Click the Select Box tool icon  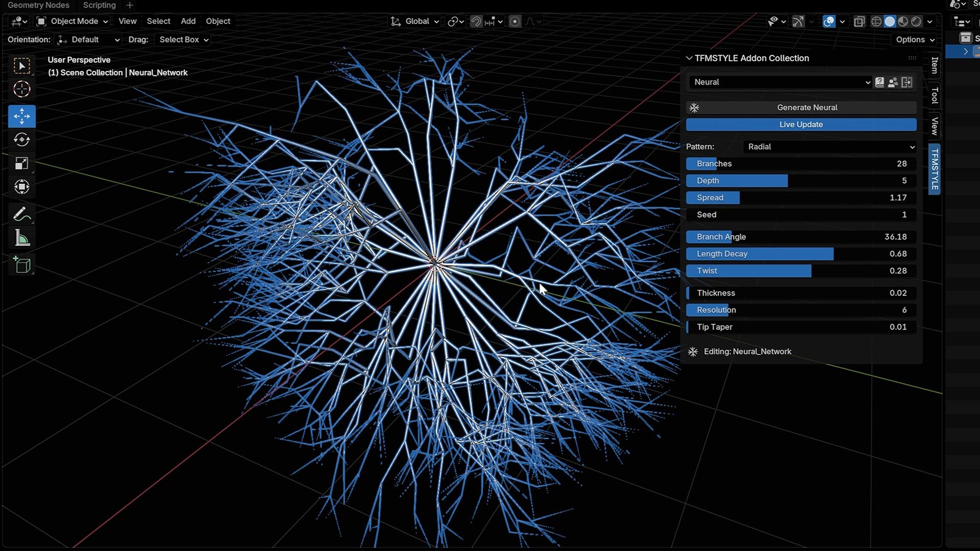click(21, 66)
